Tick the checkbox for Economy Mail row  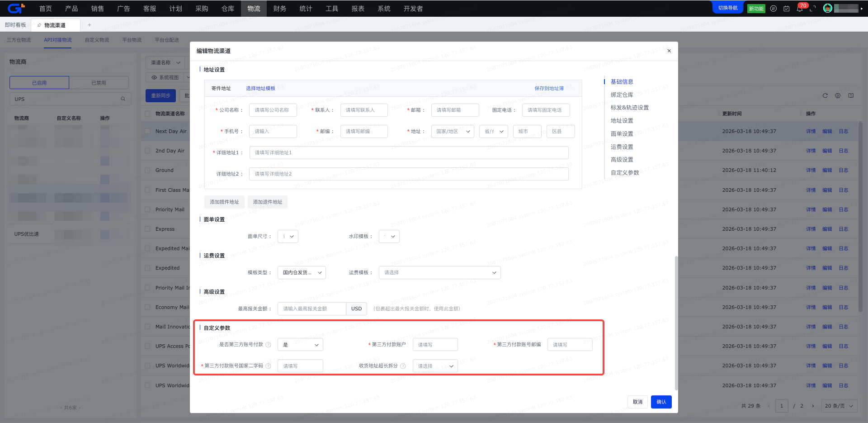point(147,307)
